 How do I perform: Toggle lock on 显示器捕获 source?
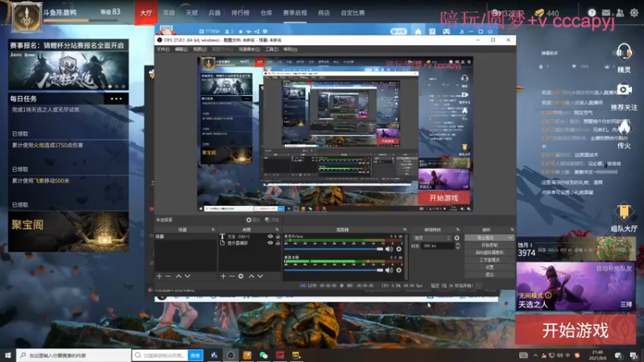278,243
